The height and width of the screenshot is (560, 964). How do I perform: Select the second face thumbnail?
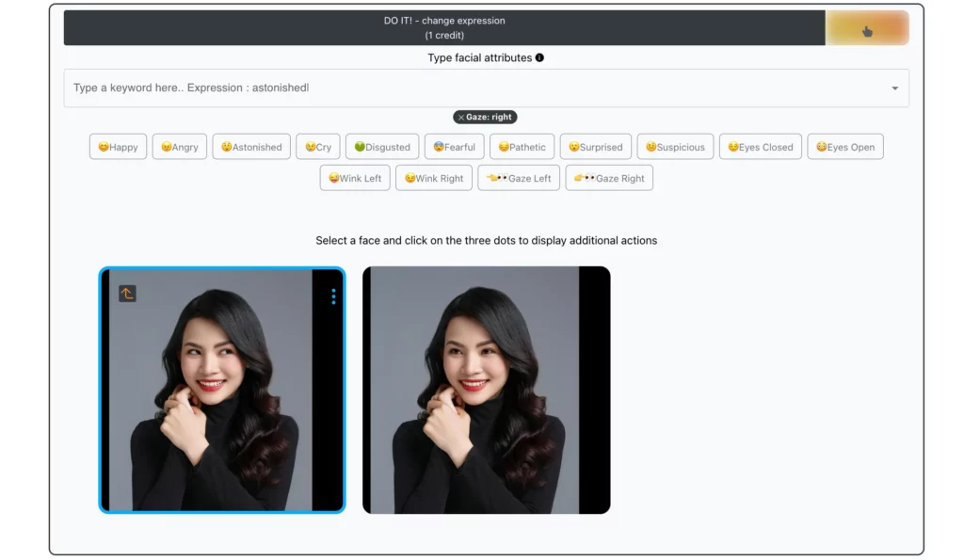(x=486, y=390)
